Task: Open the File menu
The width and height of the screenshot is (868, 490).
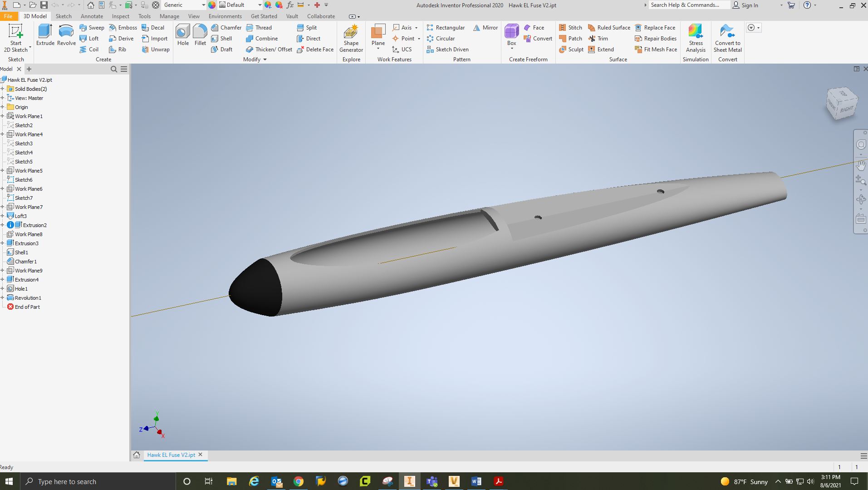Action: point(8,16)
